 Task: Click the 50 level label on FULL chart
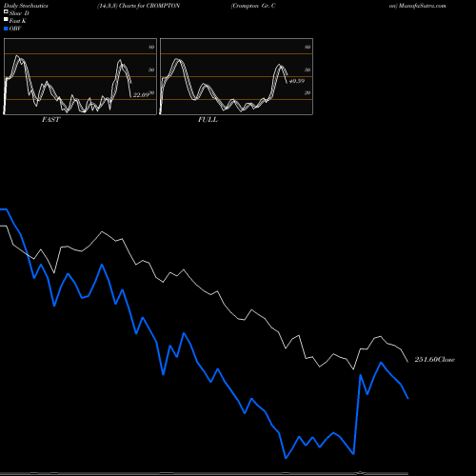pos(307,69)
